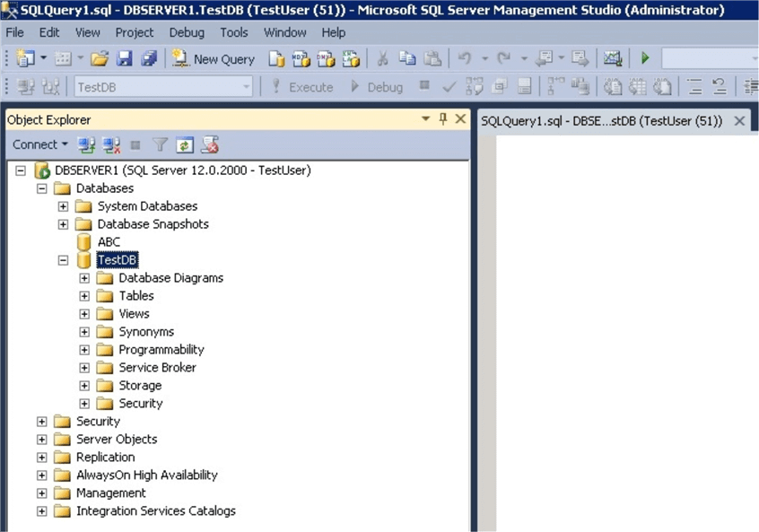This screenshot has width=759, height=532.
Task: Click the red-marked script icon in Object Explorer
Action: coord(210,144)
